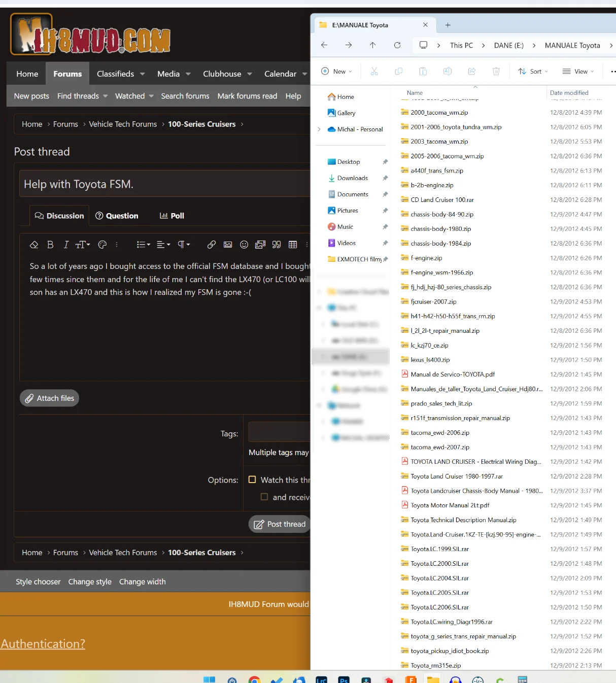This screenshot has width=616, height=683.
Task: Open the font size dropdown
Action: point(83,245)
